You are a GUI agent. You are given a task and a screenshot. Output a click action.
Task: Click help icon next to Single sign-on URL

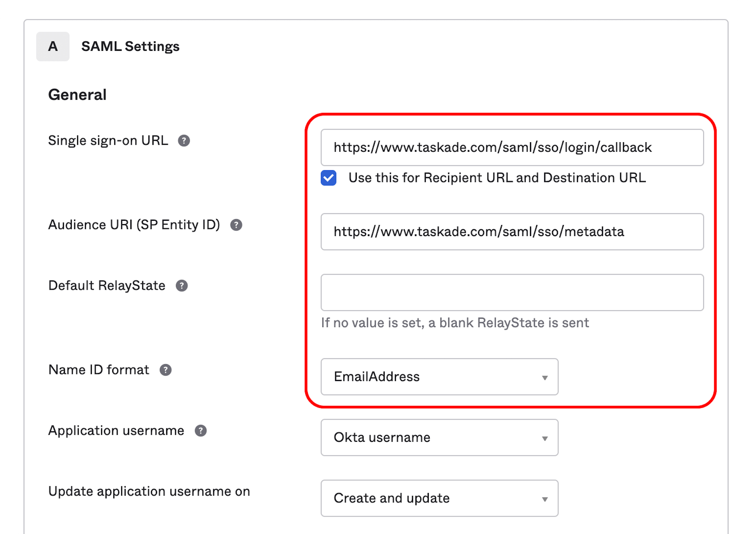[x=184, y=141]
